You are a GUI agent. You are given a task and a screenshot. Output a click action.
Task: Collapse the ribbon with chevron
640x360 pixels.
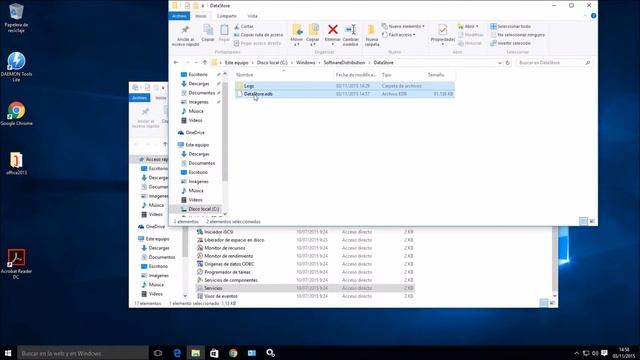pyautogui.click(x=585, y=16)
